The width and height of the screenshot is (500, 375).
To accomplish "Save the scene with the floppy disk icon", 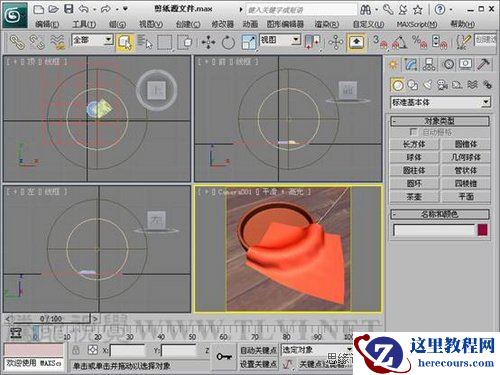I will click(x=69, y=9).
